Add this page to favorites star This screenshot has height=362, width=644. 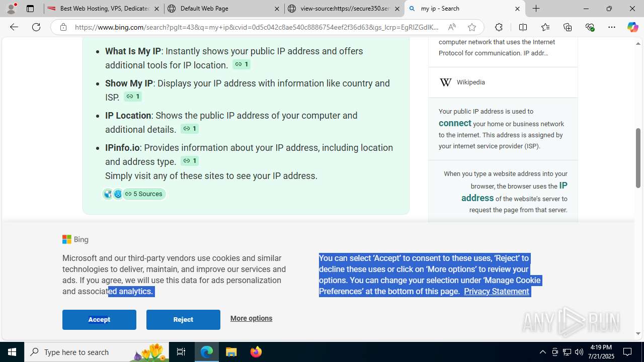471,27
